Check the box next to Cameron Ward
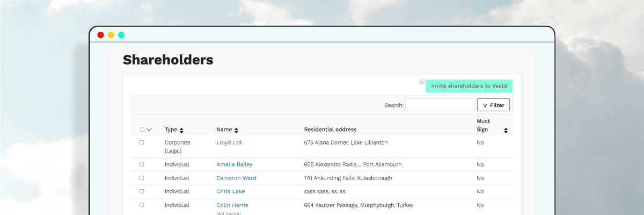The height and width of the screenshot is (215, 644). click(142, 178)
